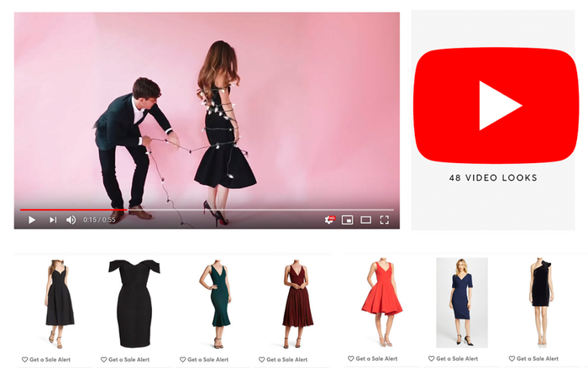Open video settings gear icon

(329, 219)
